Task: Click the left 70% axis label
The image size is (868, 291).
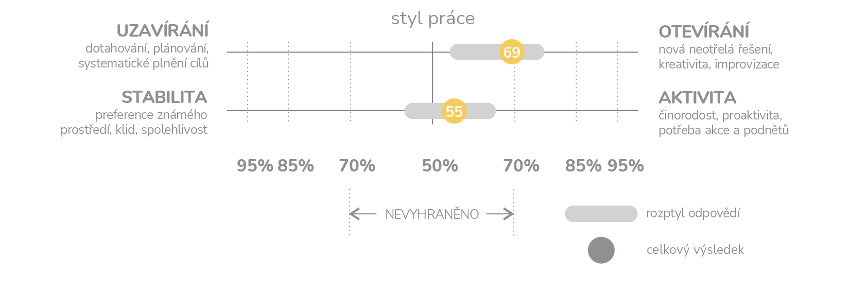Action: tap(357, 166)
